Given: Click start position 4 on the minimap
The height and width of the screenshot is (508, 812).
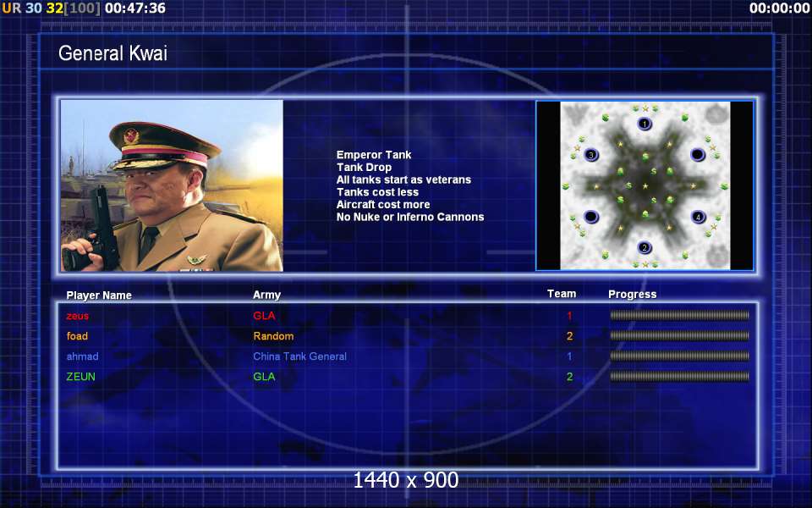Looking at the screenshot, I should (x=698, y=217).
